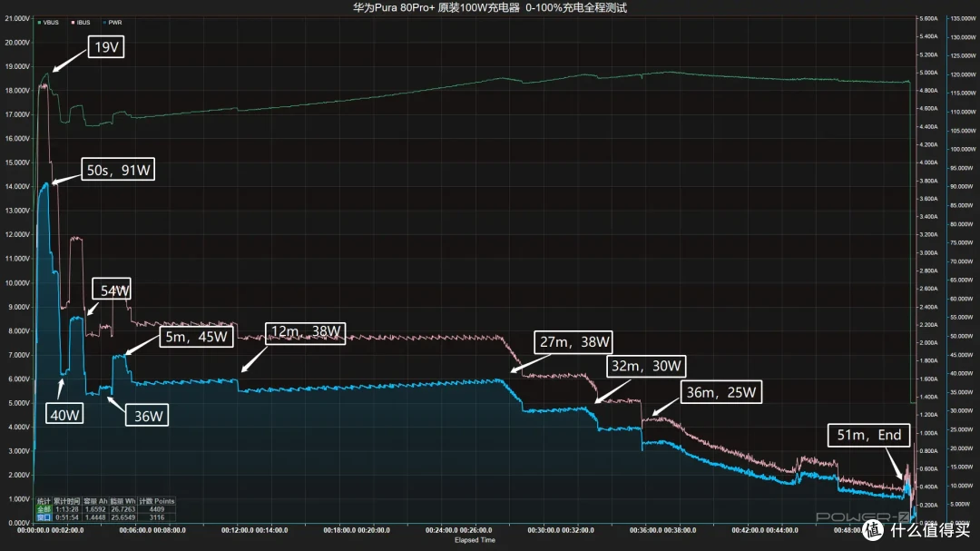This screenshot has height=551, width=980.
Task: Click the 累计时间 column header
Action: (67, 502)
